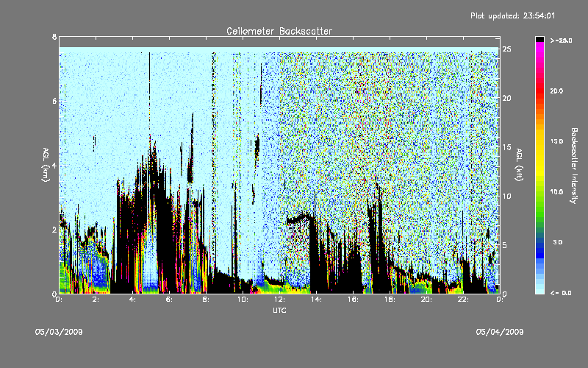Viewport: 588px width, 368px height.
Task: Click the x-axis tick label '12:'
Action: coord(279,300)
